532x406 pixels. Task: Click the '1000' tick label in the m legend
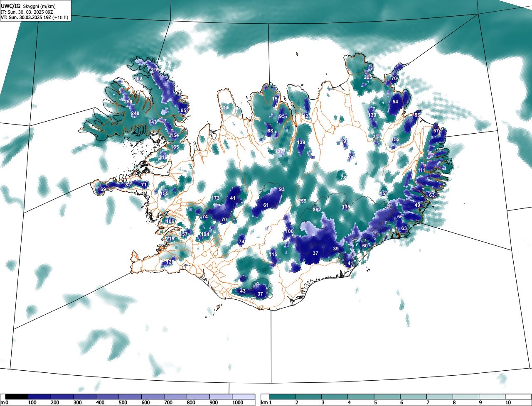point(238,403)
